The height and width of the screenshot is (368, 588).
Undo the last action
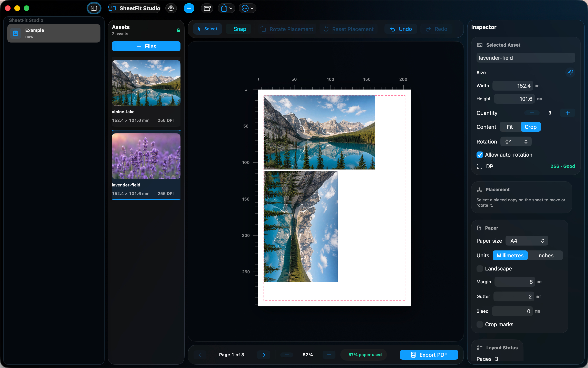pyautogui.click(x=401, y=29)
